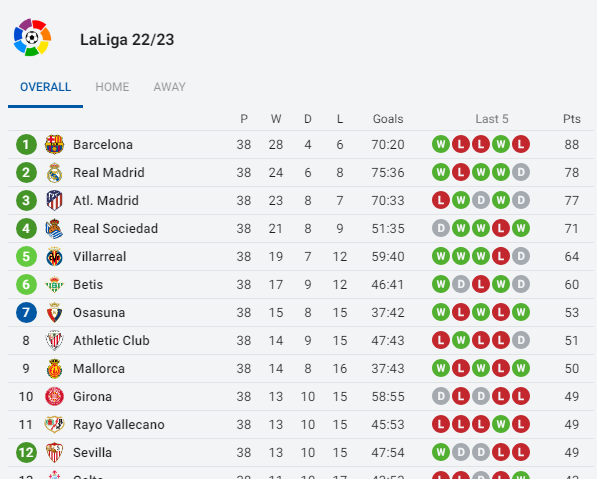Screen dimensions: 597x479
Task: Select the OVERALL tab
Action: pos(45,87)
